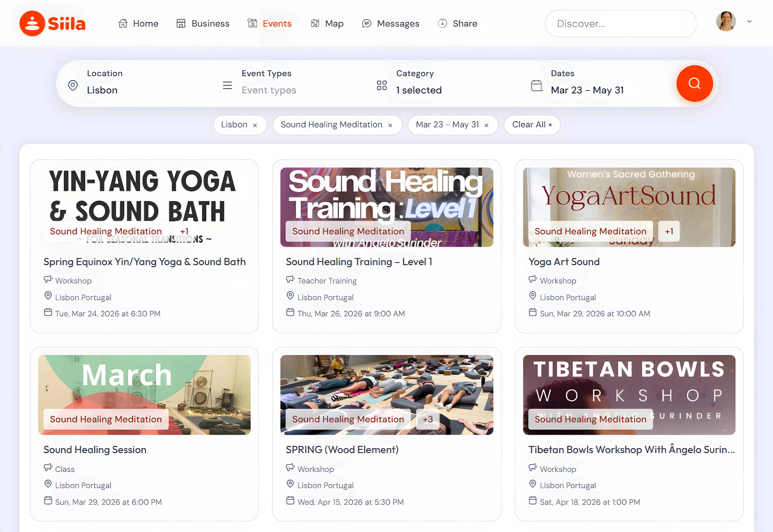The width and height of the screenshot is (773, 532).
Task: Click 'Sun, Mar 29, 2026 at 10:00 AM' text
Action: click(x=595, y=314)
